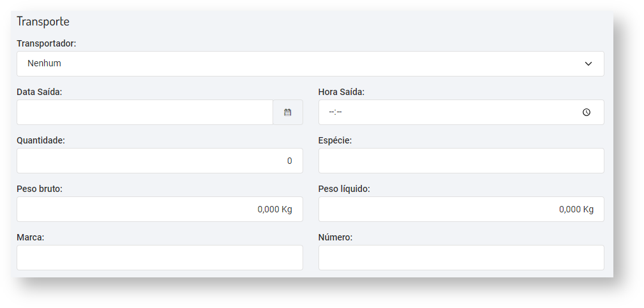
Task: Expand the Transportador dropdown chevron arrow
Action: [588, 64]
